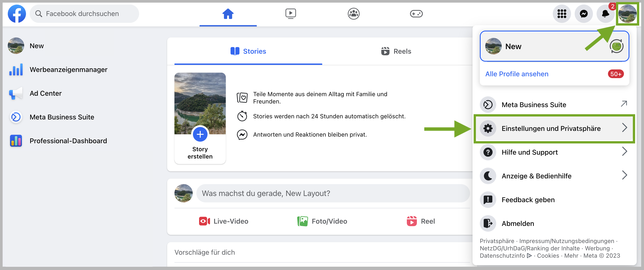Viewport: 644px width, 270px height.
Task: Click the account avatar in top bar
Action: [x=627, y=13]
